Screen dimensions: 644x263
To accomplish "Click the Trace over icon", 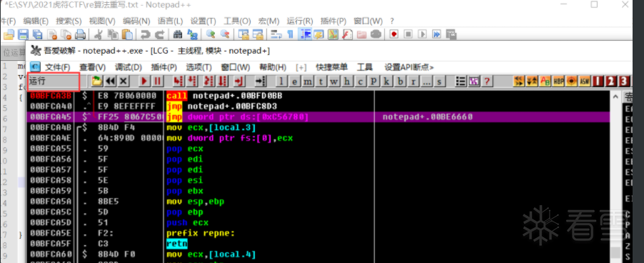I will (222, 81).
